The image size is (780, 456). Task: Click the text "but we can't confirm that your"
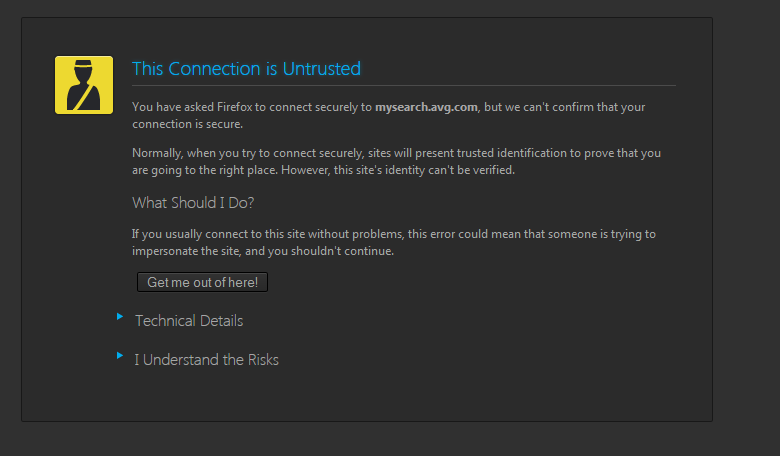click(x=565, y=107)
